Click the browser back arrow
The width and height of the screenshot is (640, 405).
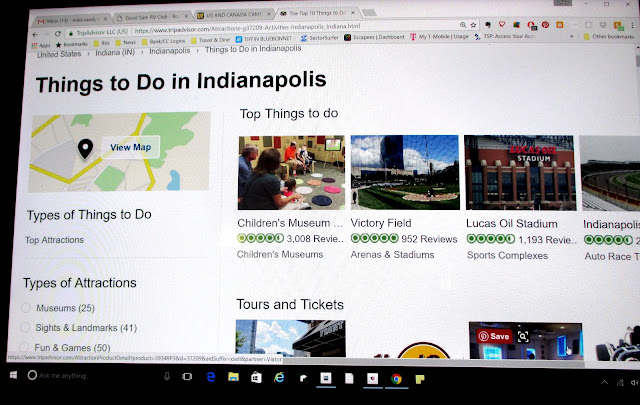coord(36,34)
